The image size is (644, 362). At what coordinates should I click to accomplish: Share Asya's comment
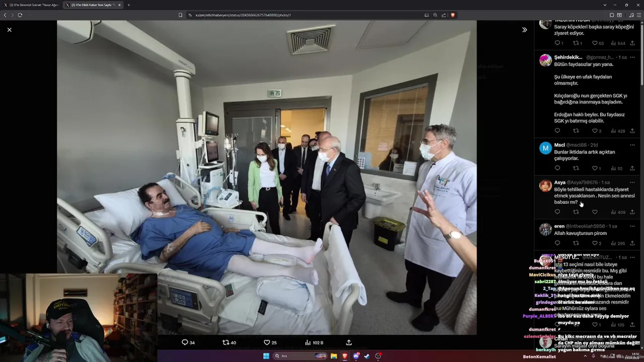click(x=632, y=212)
